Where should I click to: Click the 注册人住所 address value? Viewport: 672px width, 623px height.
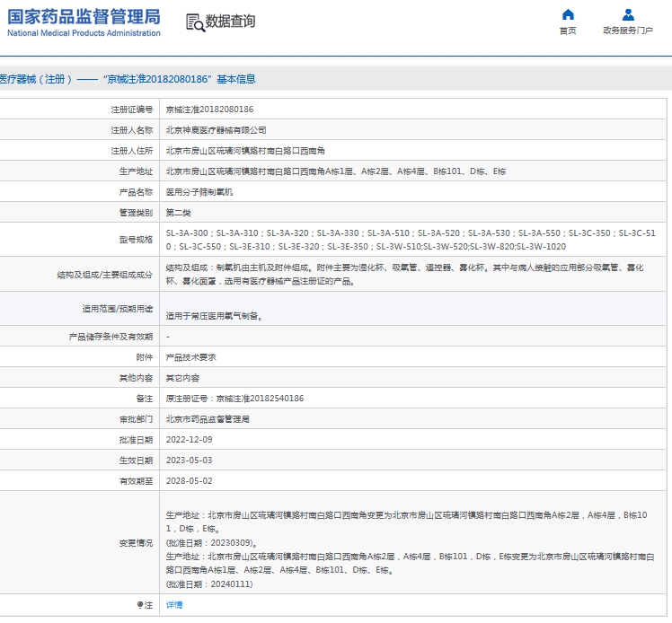(245, 150)
